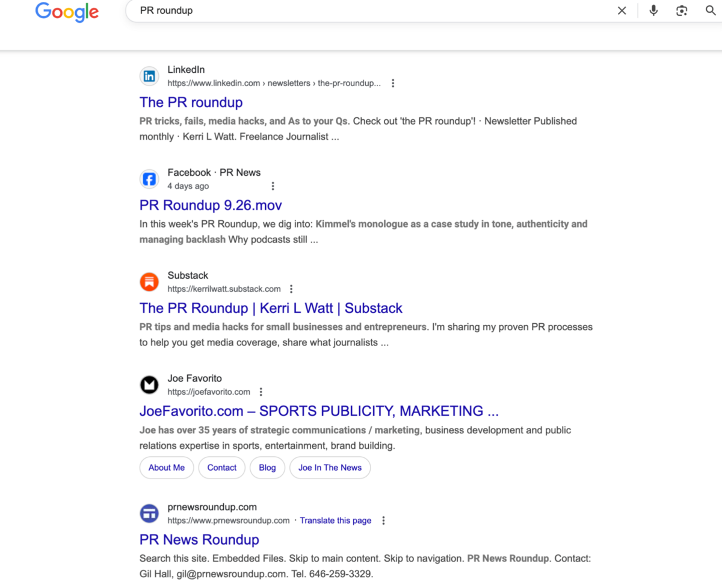Click the LinkedIn favicon beside the first result
This screenshot has height=588, width=722.
pos(149,76)
